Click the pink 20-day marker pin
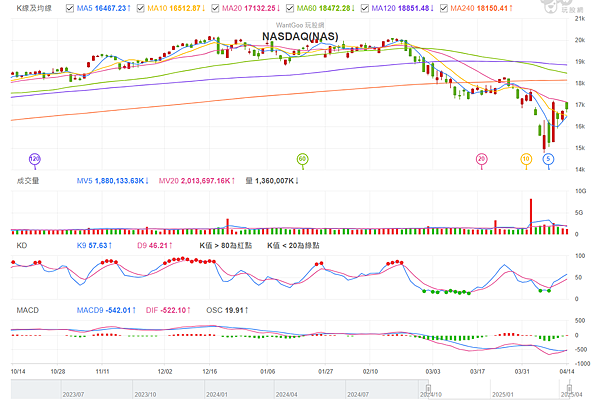The height and width of the screenshot is (404, 600). tap(481, 160)
